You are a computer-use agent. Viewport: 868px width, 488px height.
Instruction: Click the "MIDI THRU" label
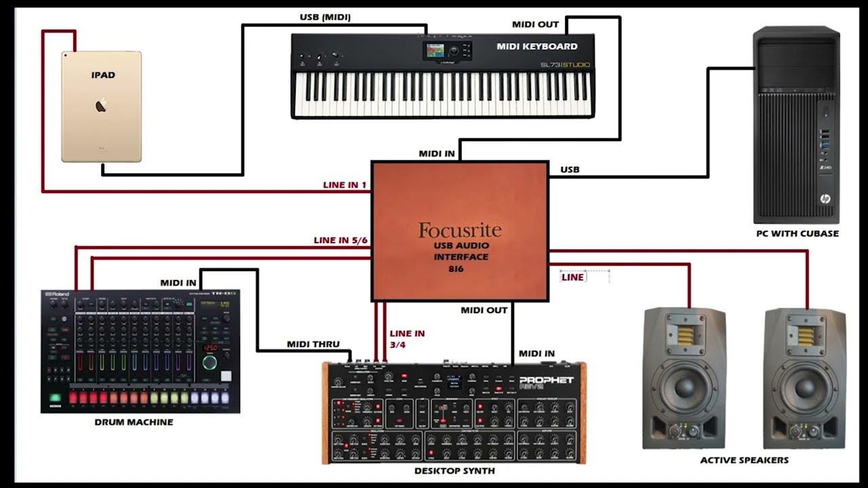pos(313,344)
